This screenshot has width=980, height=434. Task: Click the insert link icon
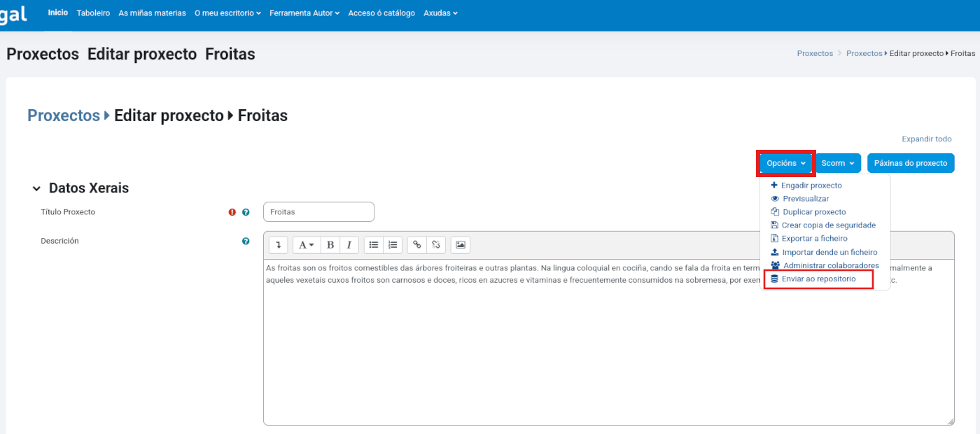point(417,244)
